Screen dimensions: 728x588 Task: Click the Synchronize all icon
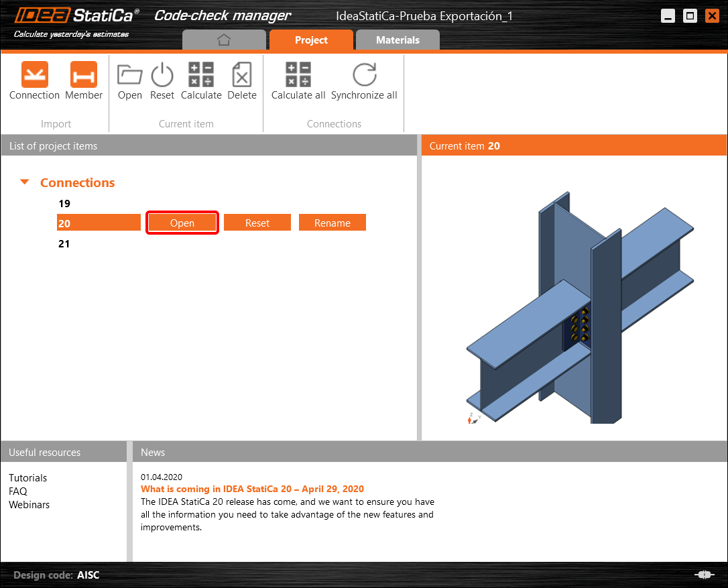coord(365,74)
